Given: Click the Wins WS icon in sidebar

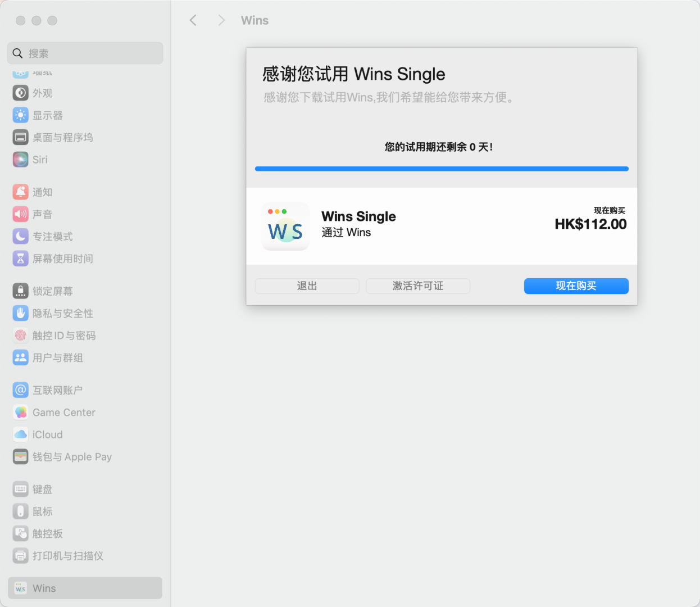Looking at the screenshot, I should [21, 588].
